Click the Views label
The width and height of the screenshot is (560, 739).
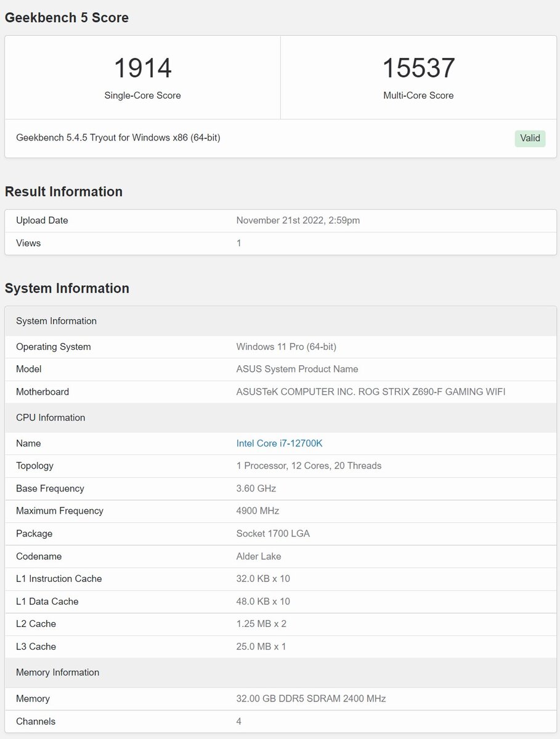[28, 243]
